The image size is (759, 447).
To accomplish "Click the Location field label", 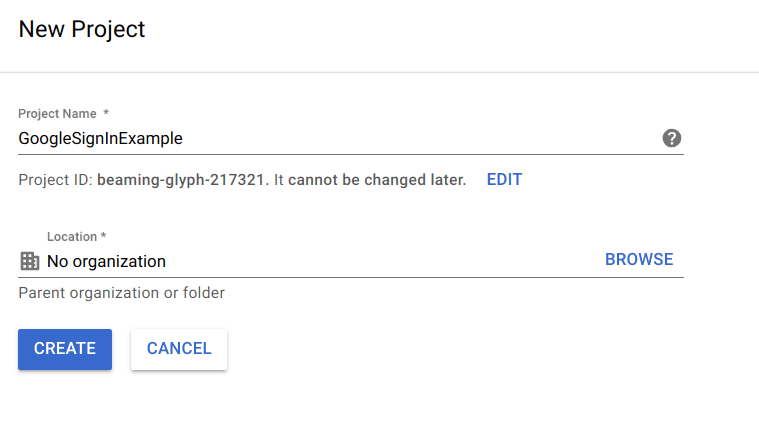I will point(71,237).
